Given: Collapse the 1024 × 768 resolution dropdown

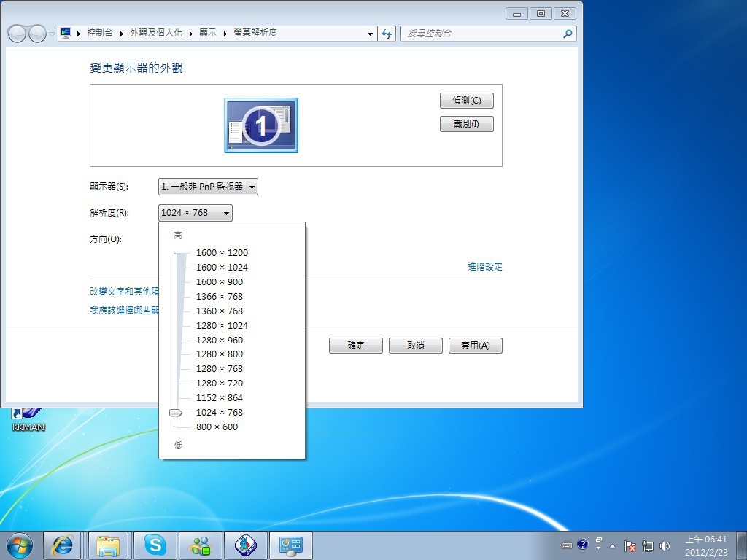Looking at the screenshot, I should pyautogui.click(x=195, y=213).
